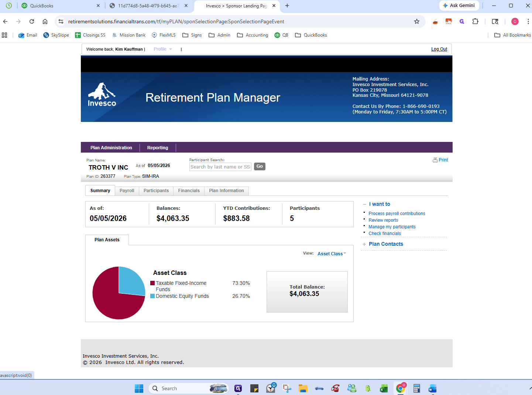Click the Invesco mountain logo
This screenshot has height=395, width=532.
pos(102,94)
